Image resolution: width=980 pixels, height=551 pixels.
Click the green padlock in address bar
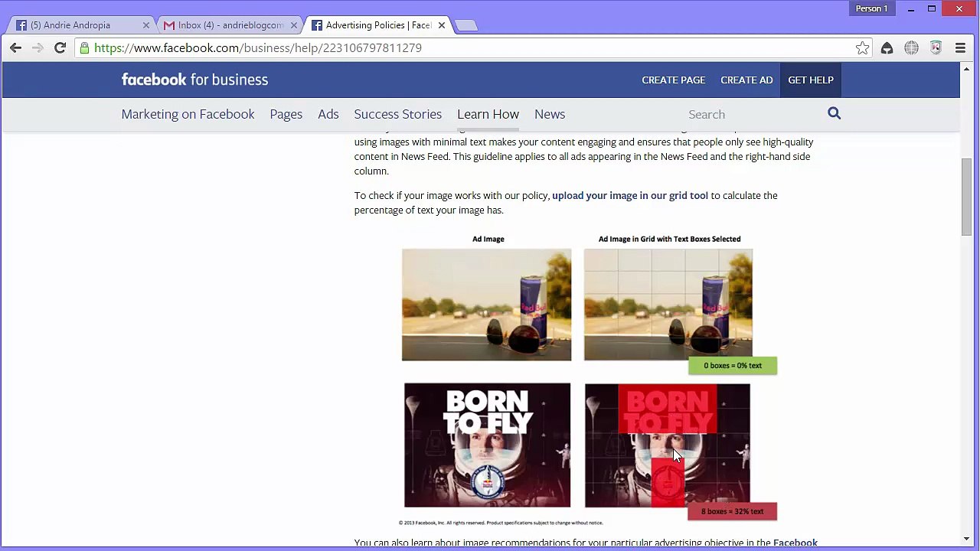tap(84, 48)
